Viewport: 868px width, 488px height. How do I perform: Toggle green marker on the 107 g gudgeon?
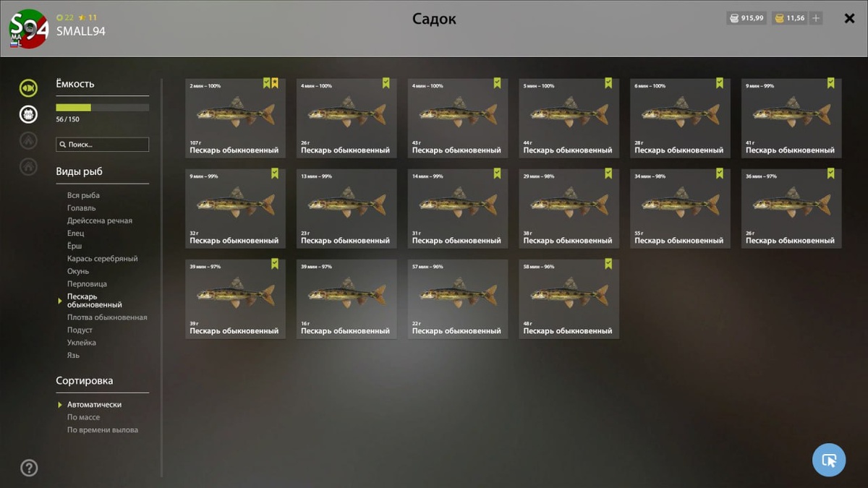266,83
